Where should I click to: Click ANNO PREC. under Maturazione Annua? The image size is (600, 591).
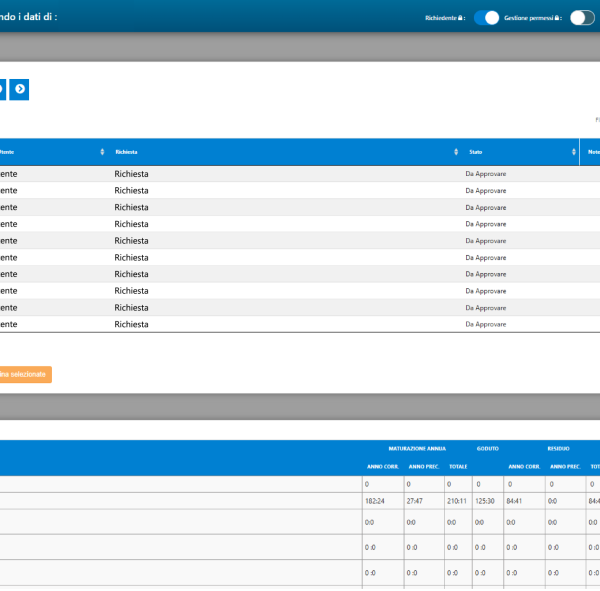pyautogui.click(x=424, y=467)
